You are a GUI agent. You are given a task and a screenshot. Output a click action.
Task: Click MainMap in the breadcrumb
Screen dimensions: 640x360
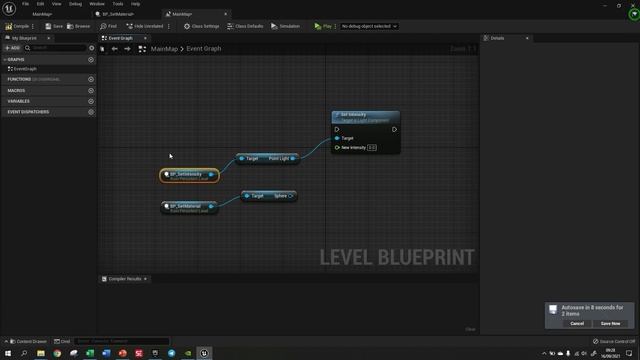[164, 49]
